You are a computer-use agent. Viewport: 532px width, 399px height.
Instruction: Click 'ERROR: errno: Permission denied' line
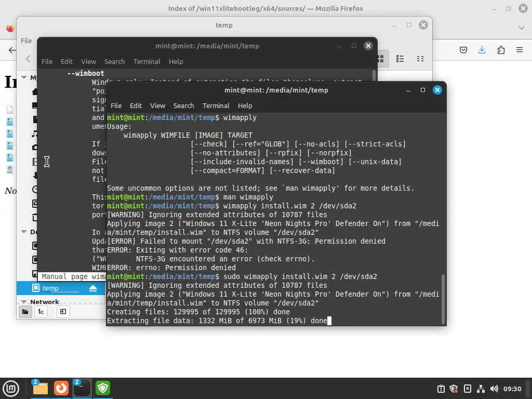click(x=171, y=268)
